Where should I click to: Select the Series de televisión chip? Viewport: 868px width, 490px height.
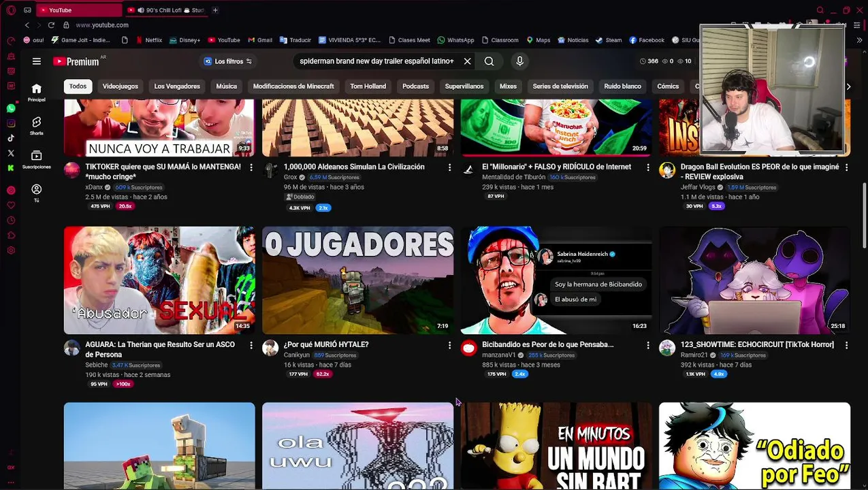coord(560,86)
